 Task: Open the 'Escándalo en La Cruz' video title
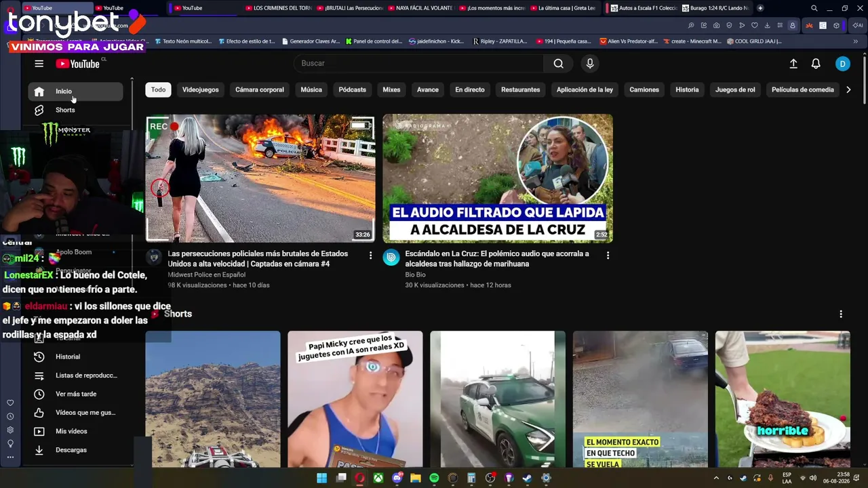pyautogui.click(x=497, y=259)
